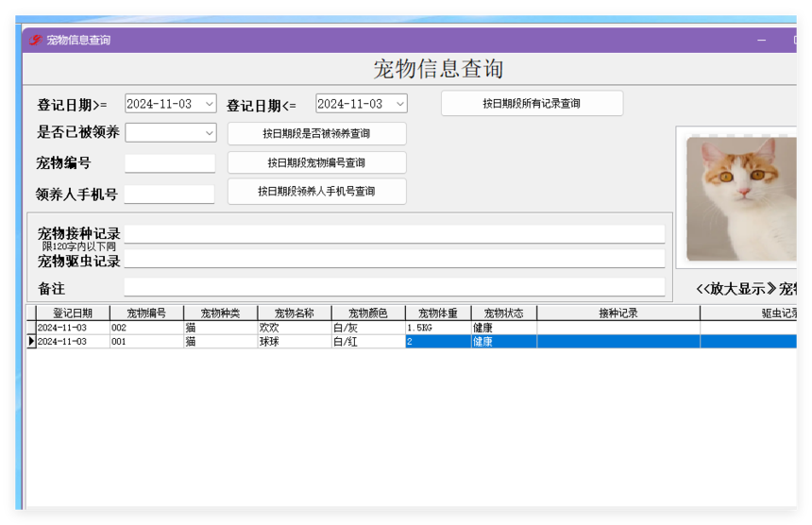Select highlighted weight cell 2
This screenshot has height=525, width=812.
(438, 341)
